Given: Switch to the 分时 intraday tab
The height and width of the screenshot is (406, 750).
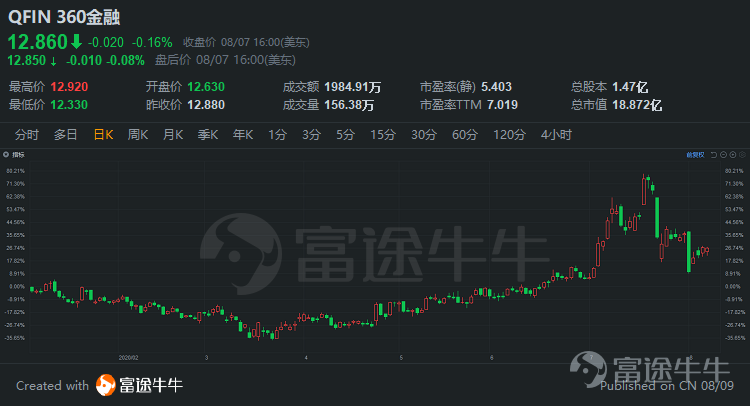Looking at the screenshot, I should click(26, 135).
